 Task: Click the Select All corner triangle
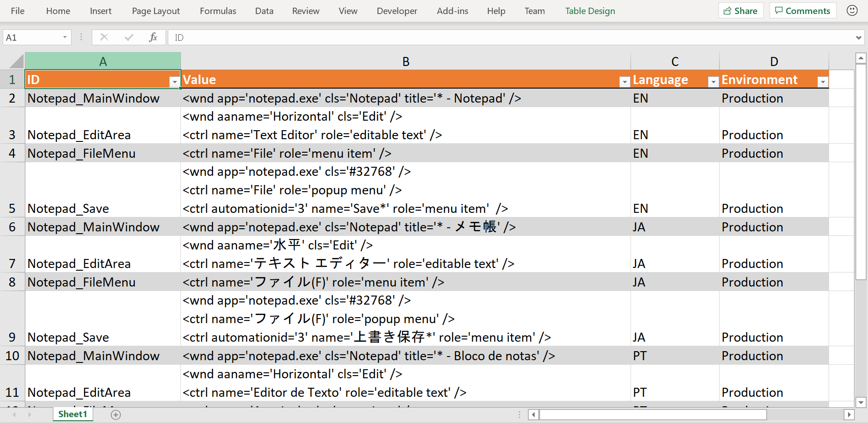click(x=16, y=61)
